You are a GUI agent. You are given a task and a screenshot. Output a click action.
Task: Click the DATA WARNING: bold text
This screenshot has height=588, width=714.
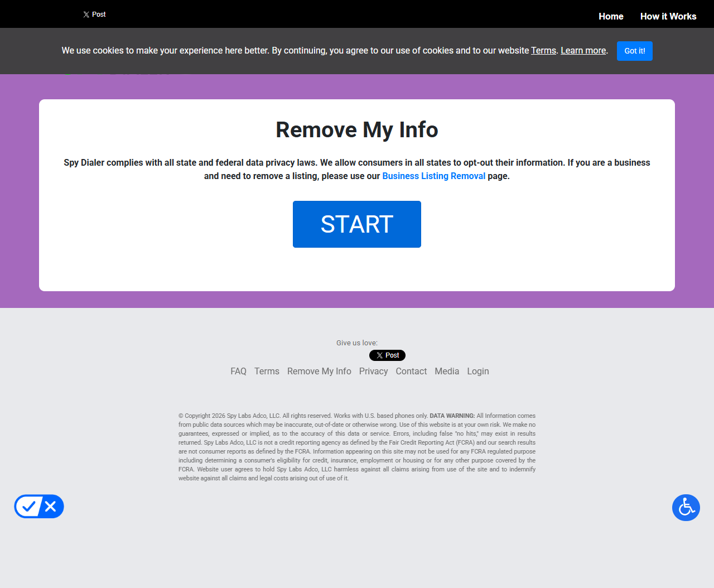coord(452,416)
